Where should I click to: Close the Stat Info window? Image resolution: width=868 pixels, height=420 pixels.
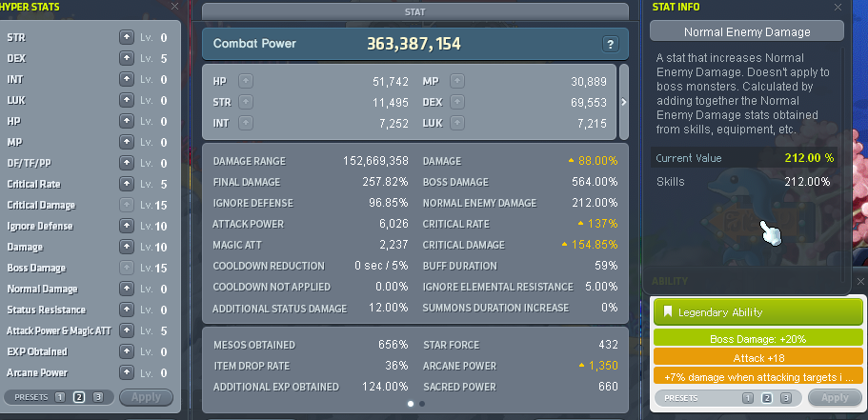[x=838, y=8]
